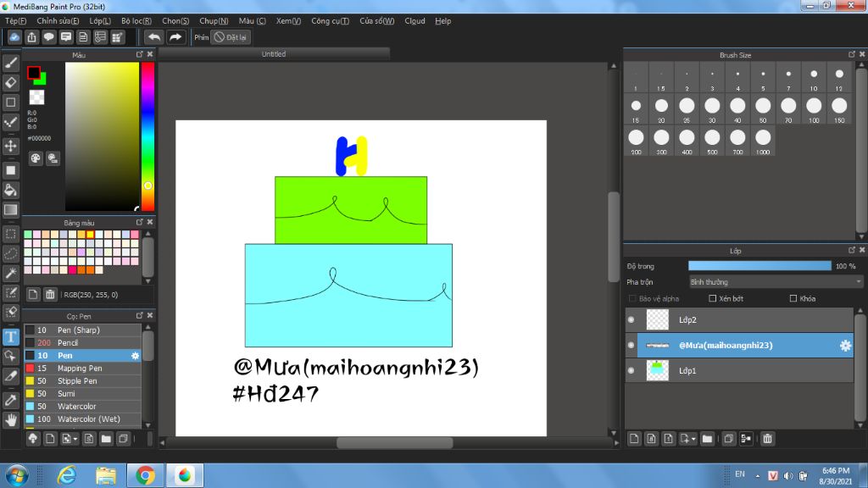
Task: Select the rectangular Select tool
Action: (x=10, y=234)
